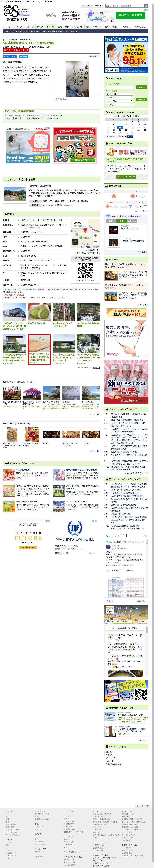Click the SBS TV logo link

127,27
